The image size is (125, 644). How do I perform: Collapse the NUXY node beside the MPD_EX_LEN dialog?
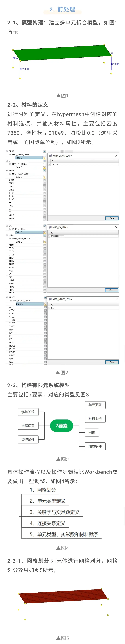[x=7, y=236]
